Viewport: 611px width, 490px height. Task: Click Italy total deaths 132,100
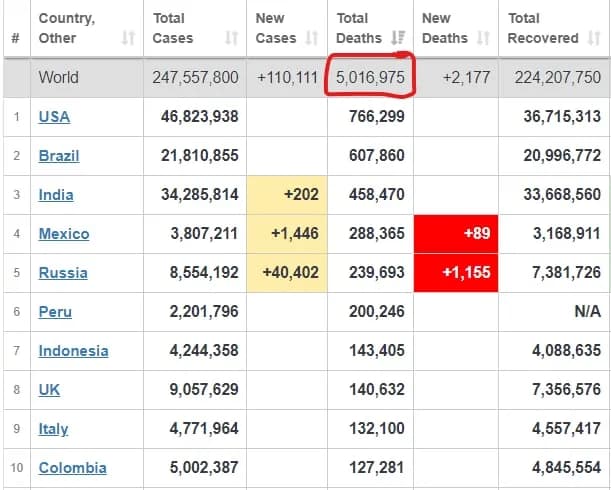point(377,428)
